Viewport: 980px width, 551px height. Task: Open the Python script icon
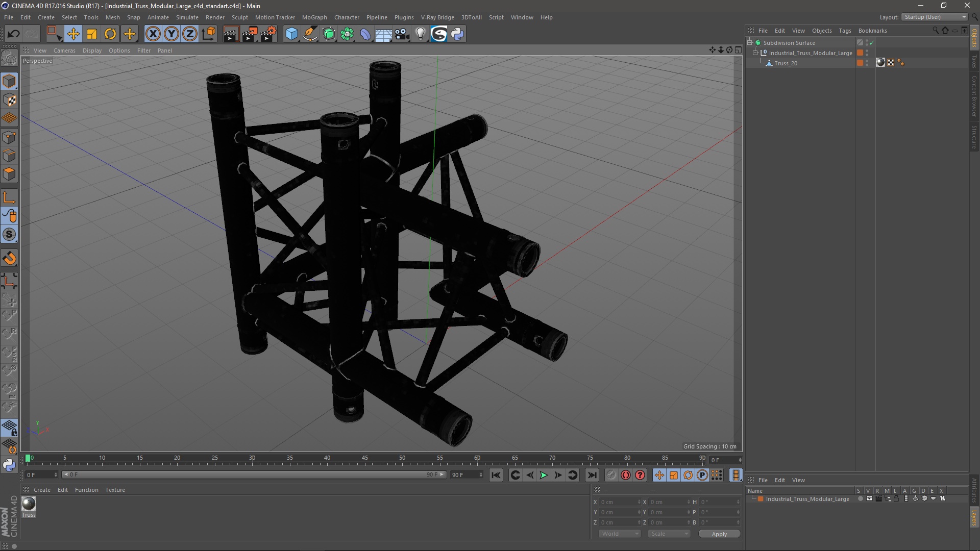pos(458,34)
